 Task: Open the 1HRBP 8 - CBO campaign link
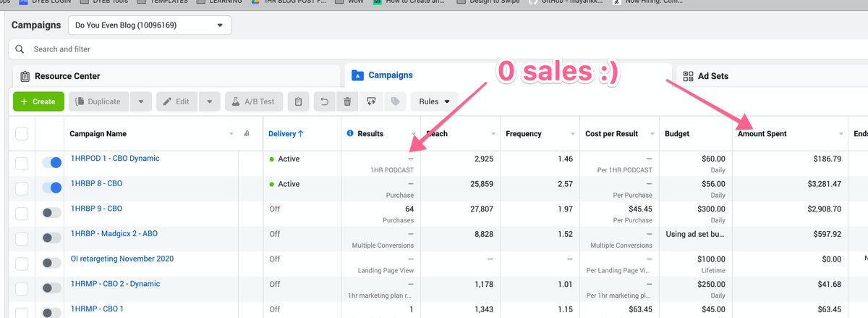click(96, 183)
